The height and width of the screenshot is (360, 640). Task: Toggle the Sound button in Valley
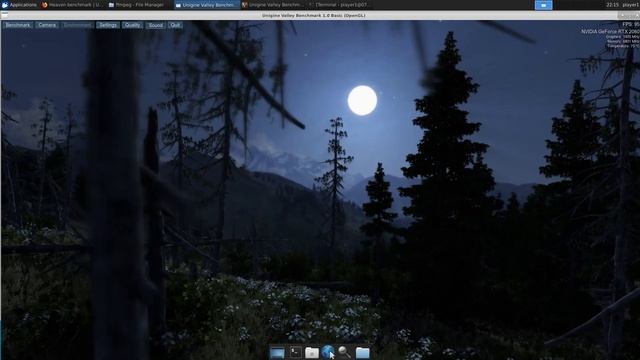(x=156, y=25)
